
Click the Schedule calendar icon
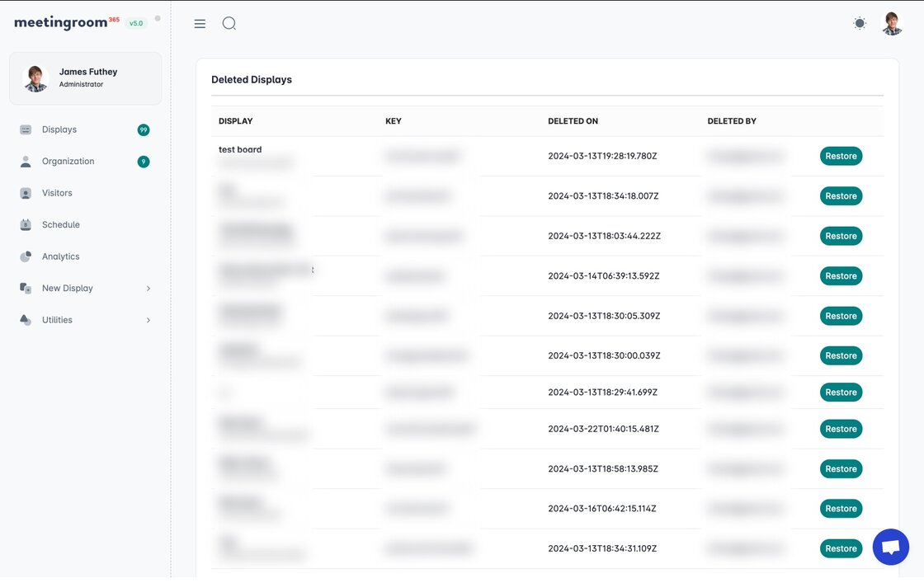click(26, 225)
